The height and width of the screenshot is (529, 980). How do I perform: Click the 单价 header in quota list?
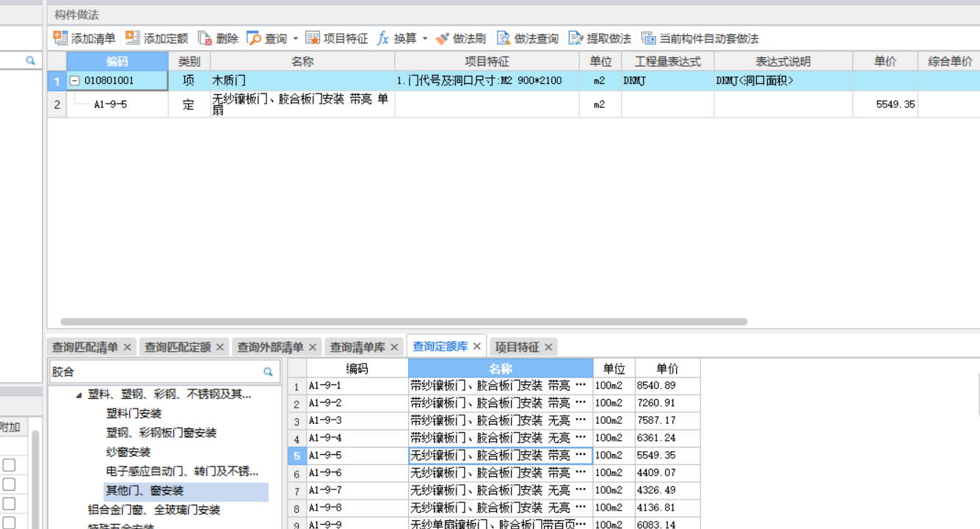tap(667, 368)
